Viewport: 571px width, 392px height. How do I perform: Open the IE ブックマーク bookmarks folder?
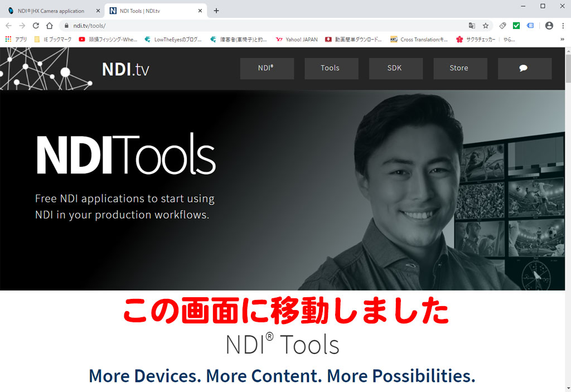pyautogui.click(x=54, y=40)
